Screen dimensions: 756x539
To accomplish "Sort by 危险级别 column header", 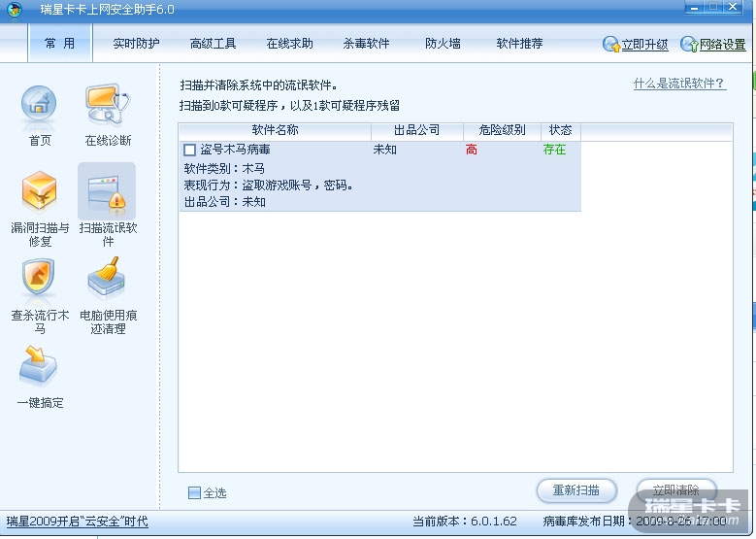I will pos(502,130).
